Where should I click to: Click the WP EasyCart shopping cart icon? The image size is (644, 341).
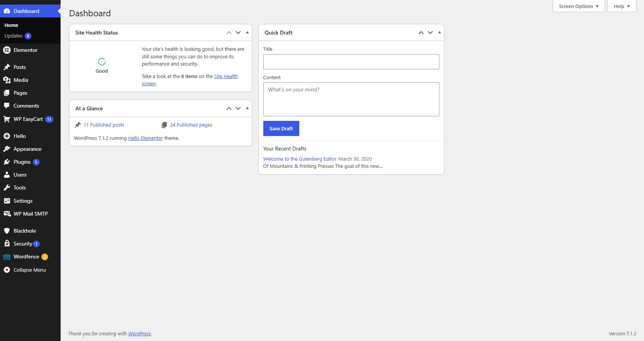pyautogui.click(x=7, y=119)
